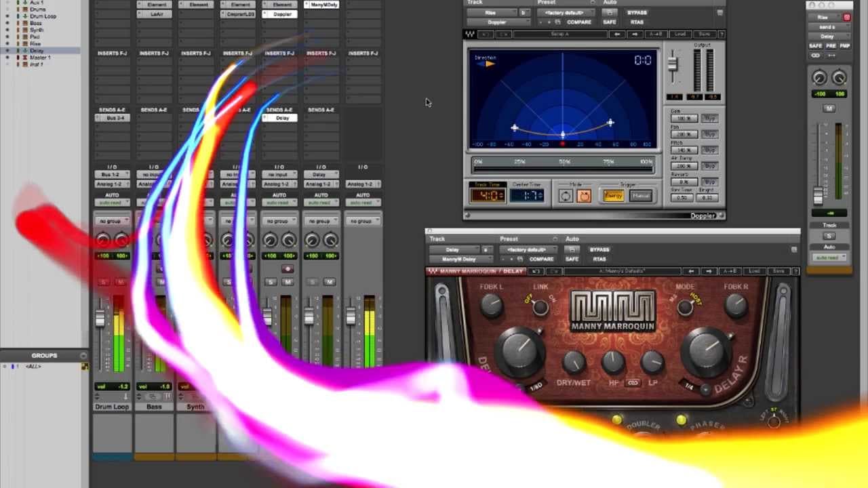
Task: Open auto read dropdown in send window
Action: (829, 258)
